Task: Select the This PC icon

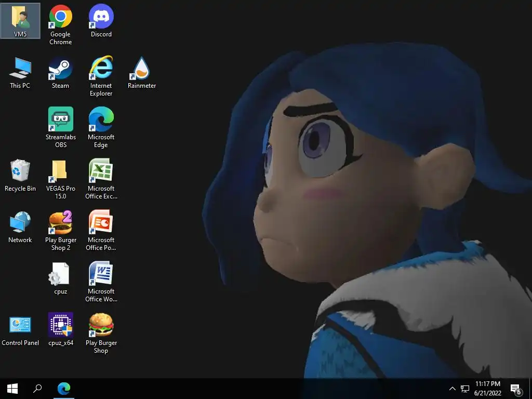Action: click(x=20, y=73)
